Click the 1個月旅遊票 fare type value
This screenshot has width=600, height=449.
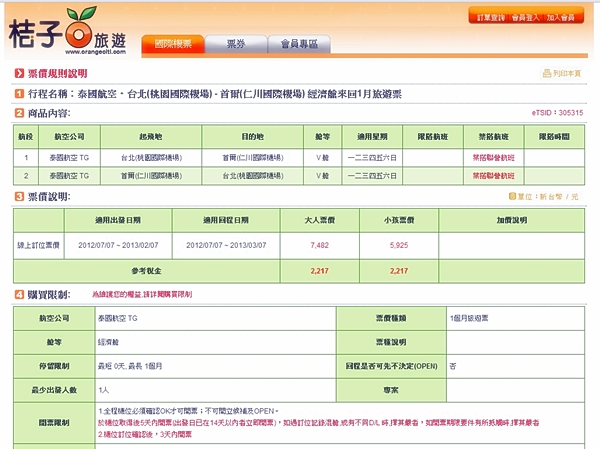point(469,318)
